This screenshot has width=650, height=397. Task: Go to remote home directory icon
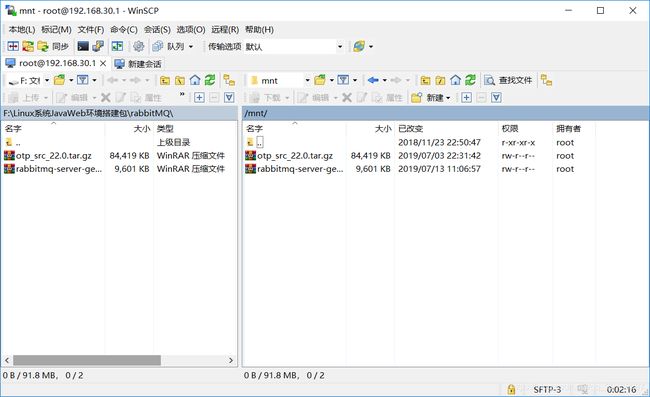click(x=455, y=80)
